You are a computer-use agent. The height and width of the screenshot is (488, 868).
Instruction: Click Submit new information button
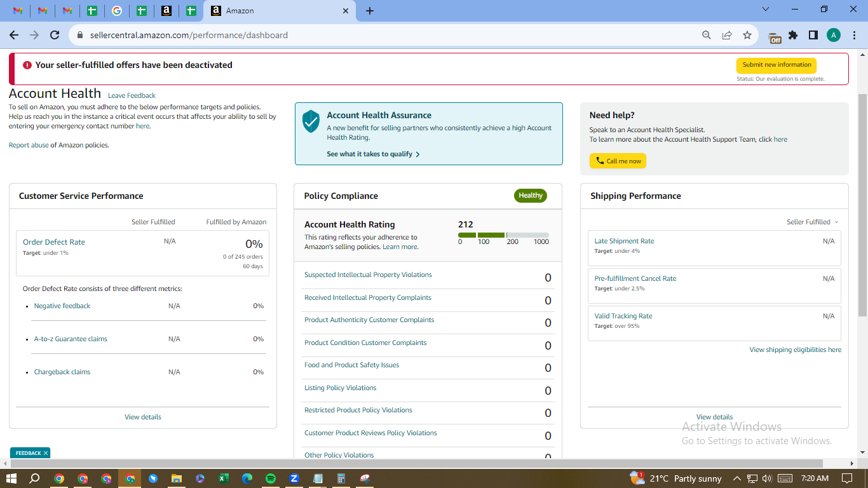776,65
